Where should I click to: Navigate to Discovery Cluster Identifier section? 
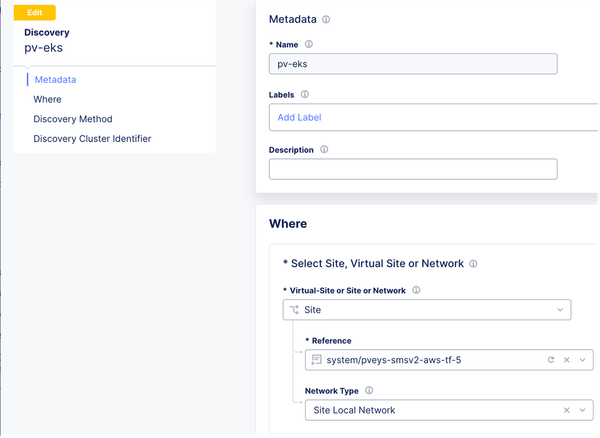(x=92, y=139)
